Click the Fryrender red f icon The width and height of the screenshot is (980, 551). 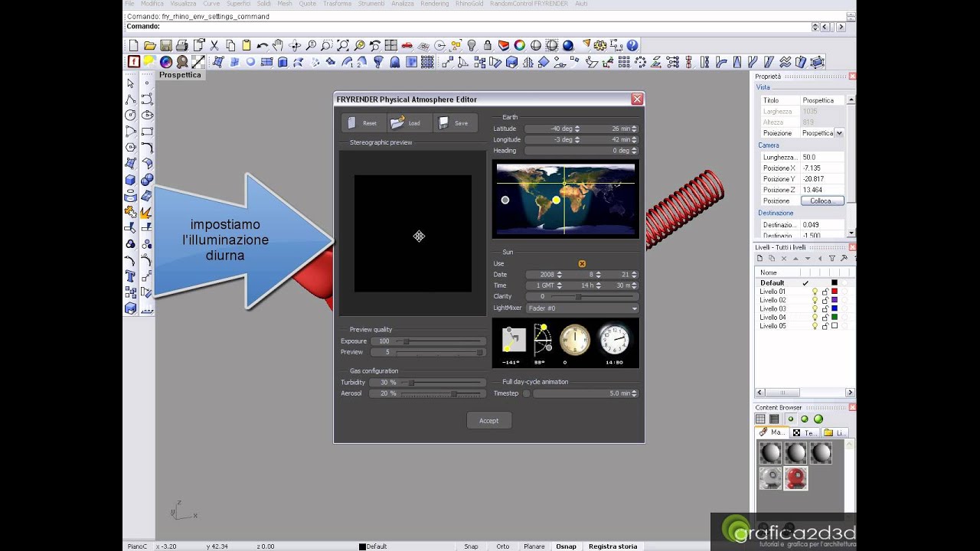pos(134,62)
